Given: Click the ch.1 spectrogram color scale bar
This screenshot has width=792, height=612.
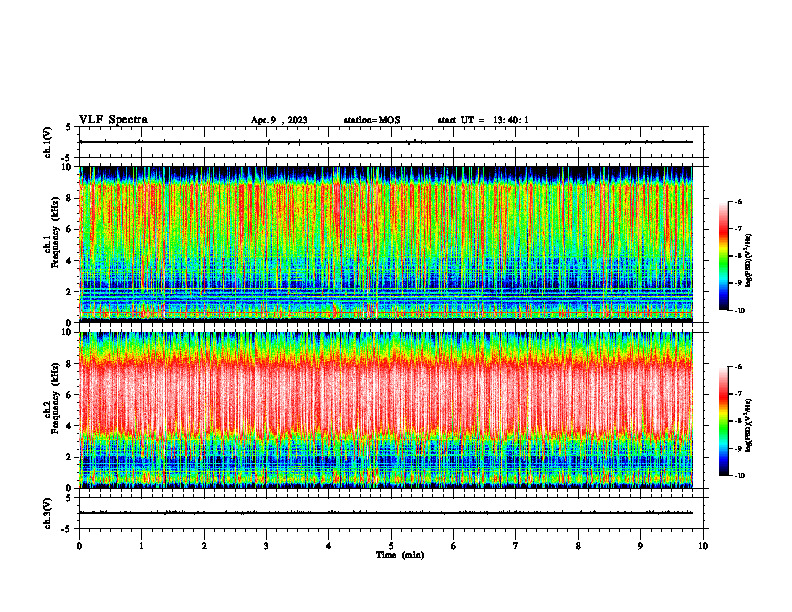Looking at the screenshot, I should [723, 256].
